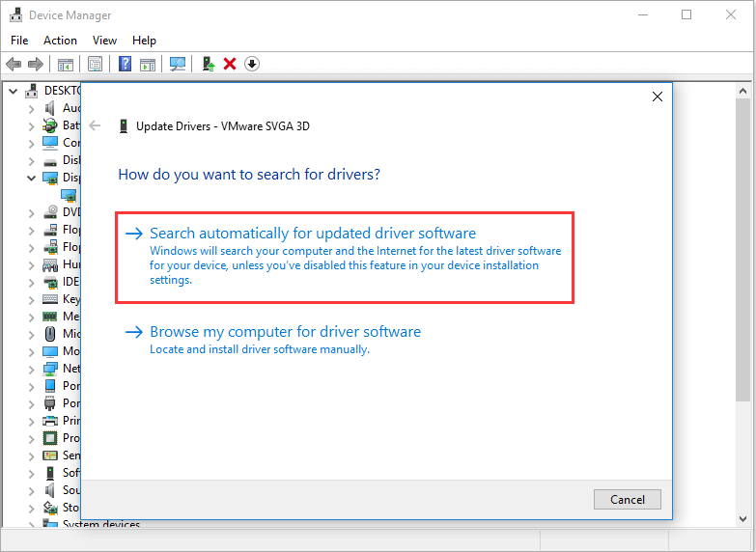Expand the Computer category chevron

click(32, 143)
